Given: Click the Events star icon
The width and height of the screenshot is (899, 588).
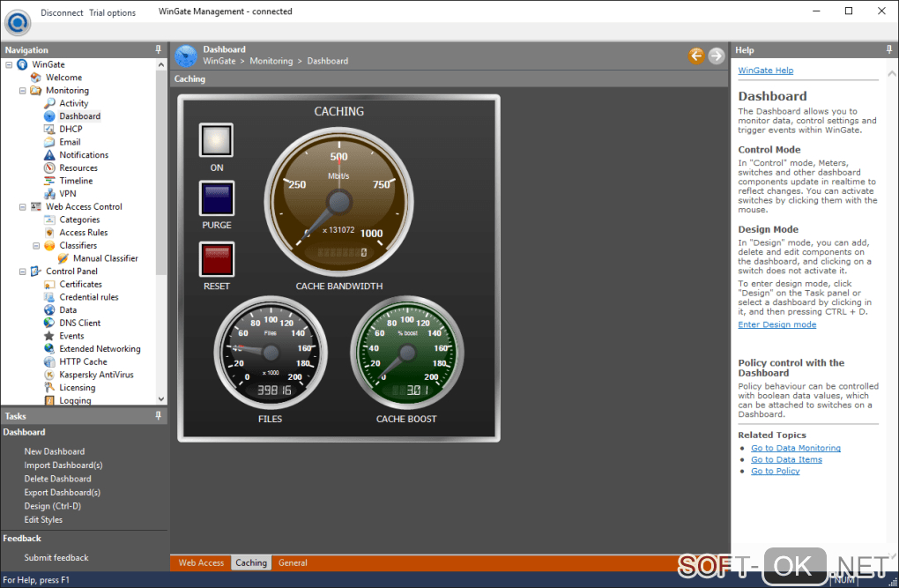Looking at the screenshot, I should coord(50,336).
